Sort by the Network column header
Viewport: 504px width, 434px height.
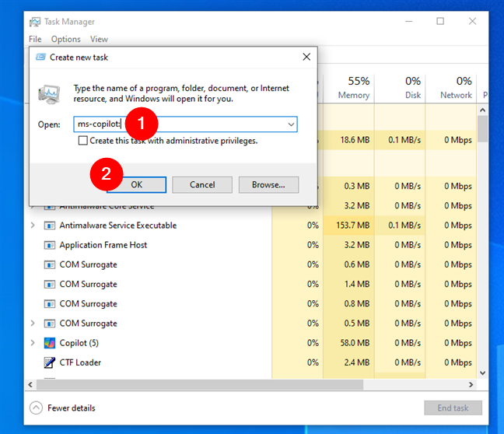[451, 87]
